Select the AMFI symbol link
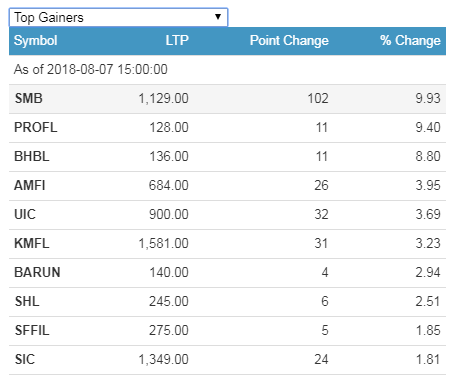Image resolution: width=458 pixels, height=377 pixels. (30, 185)
